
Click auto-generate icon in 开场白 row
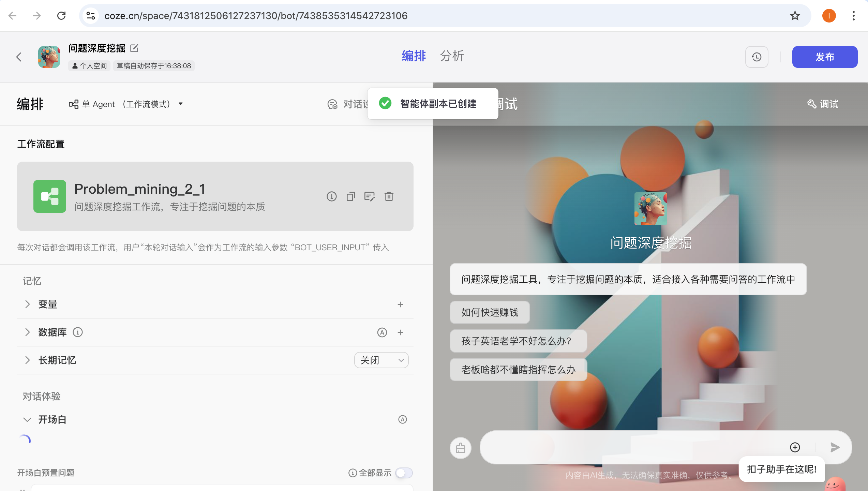(x=403, y=419)
